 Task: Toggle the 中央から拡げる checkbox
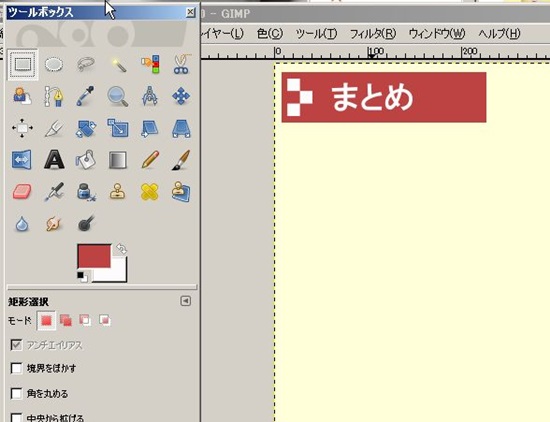[16, 417]
